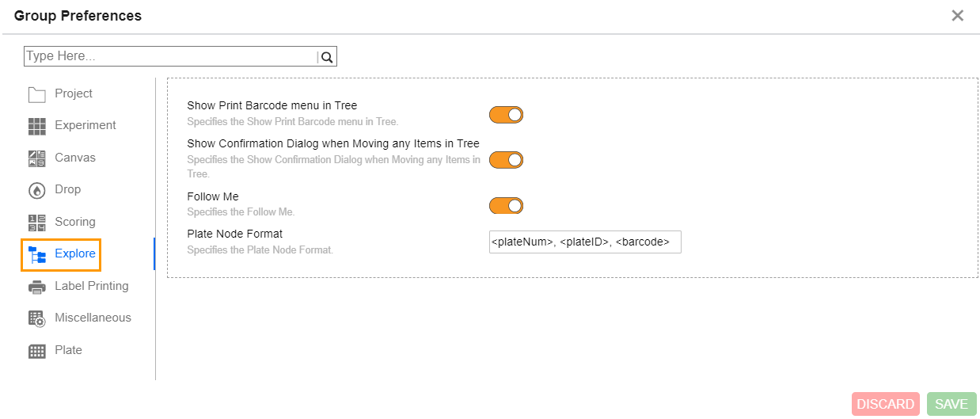Click the Plate Node Format text field

585,242
